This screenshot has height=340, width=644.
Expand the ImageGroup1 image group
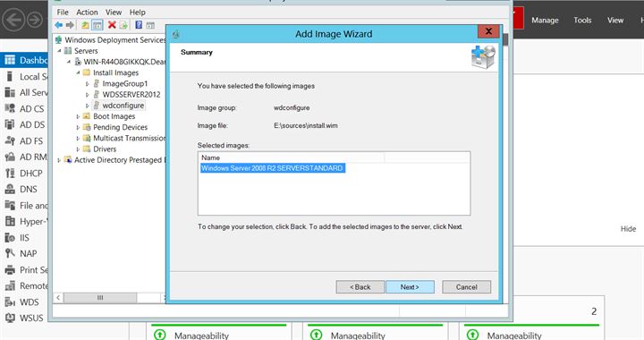click(87, 84)
